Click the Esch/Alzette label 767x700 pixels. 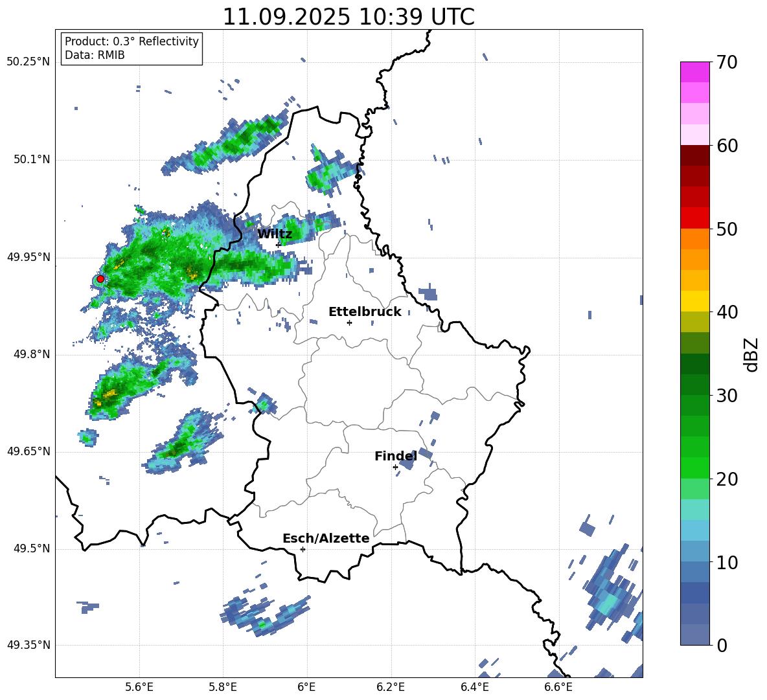pos(326,538)
